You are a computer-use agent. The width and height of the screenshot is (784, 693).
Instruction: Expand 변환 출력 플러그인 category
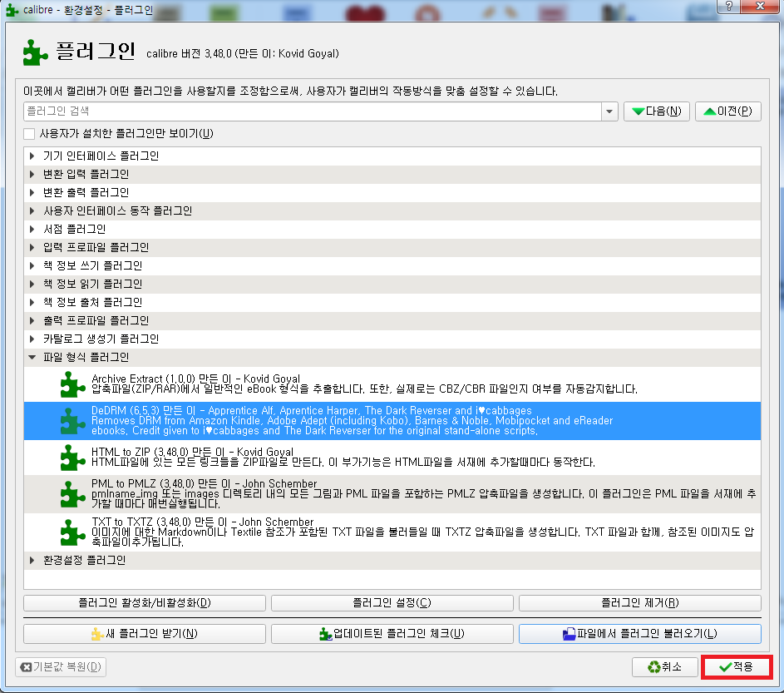32,193
